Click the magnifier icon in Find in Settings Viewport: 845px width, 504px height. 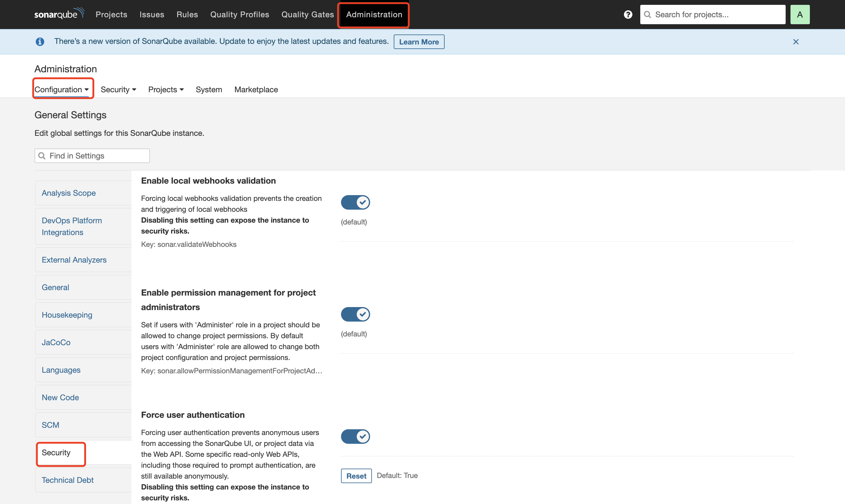(x=42, y=156)
